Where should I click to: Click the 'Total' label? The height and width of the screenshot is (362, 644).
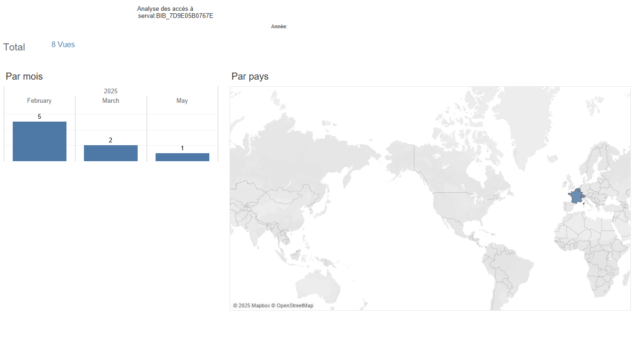tap(14, 47)
